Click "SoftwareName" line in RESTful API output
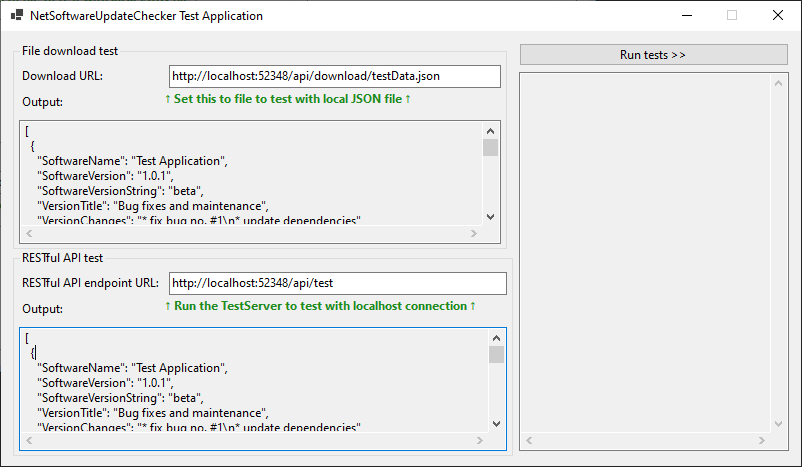Image resolution: width=802 pixels, height=467 pixels. pyautogui.click(x=132, y=368)
